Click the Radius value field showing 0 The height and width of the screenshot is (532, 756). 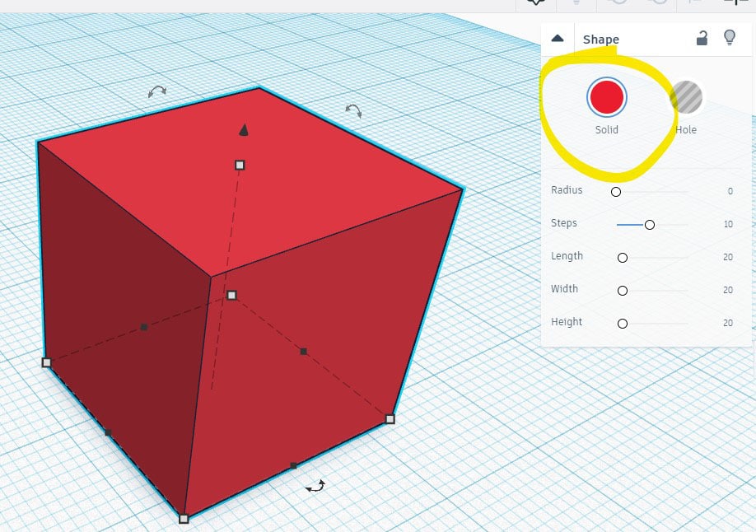point(730,191)
